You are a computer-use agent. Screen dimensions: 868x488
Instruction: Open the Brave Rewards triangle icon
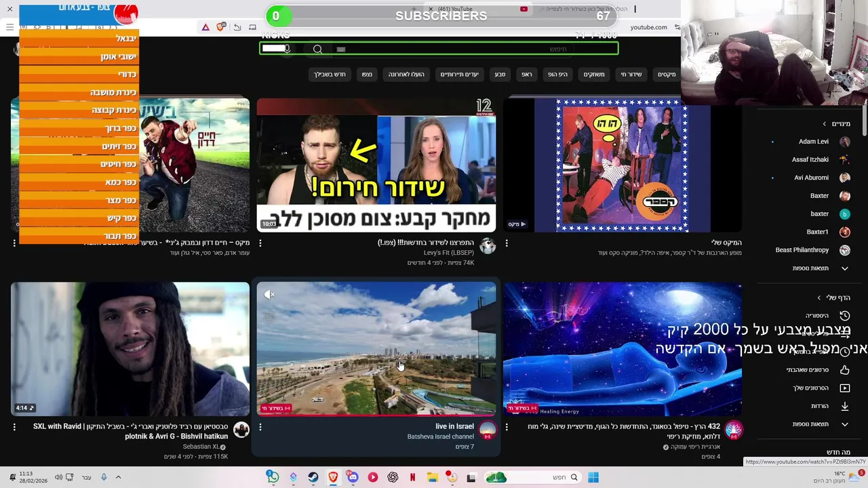pyautogui.click(x=205, y=27)
